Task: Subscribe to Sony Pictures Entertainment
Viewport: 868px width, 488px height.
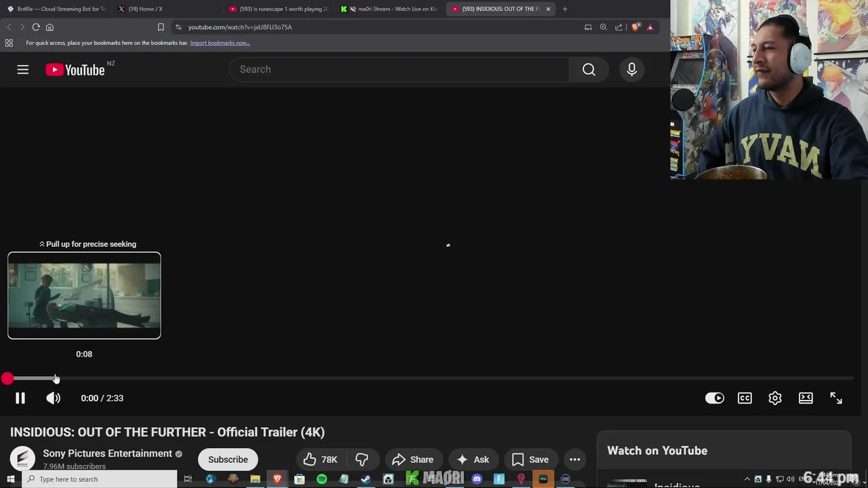Action: click(228, 460)
